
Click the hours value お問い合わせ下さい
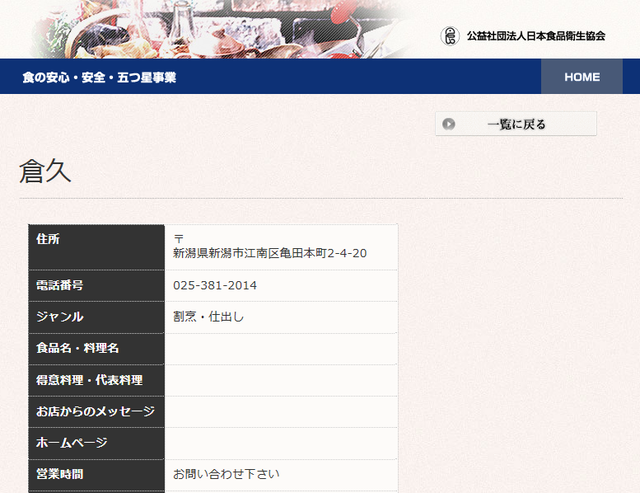[226, 474]
